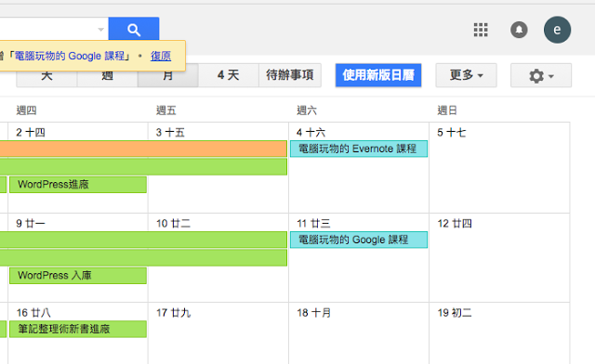Image resolution: width=595 pixels, height=364 pixels.
Task: Click the 週六 column header
Action: pyautogui.click(x=307, y=110)
